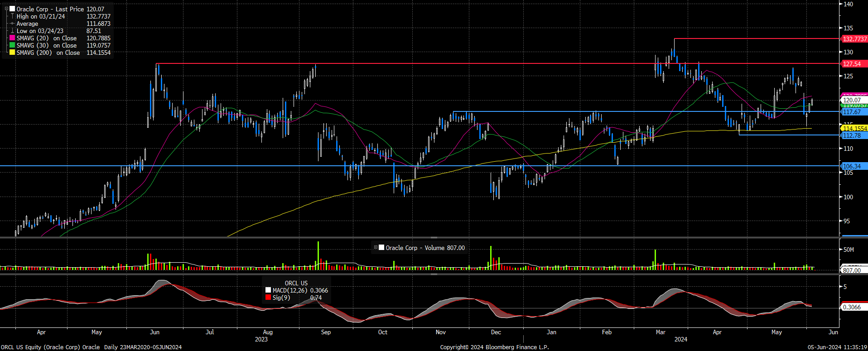
Task: Click the 'Sep' month label on the time axis
Action: 326,332
